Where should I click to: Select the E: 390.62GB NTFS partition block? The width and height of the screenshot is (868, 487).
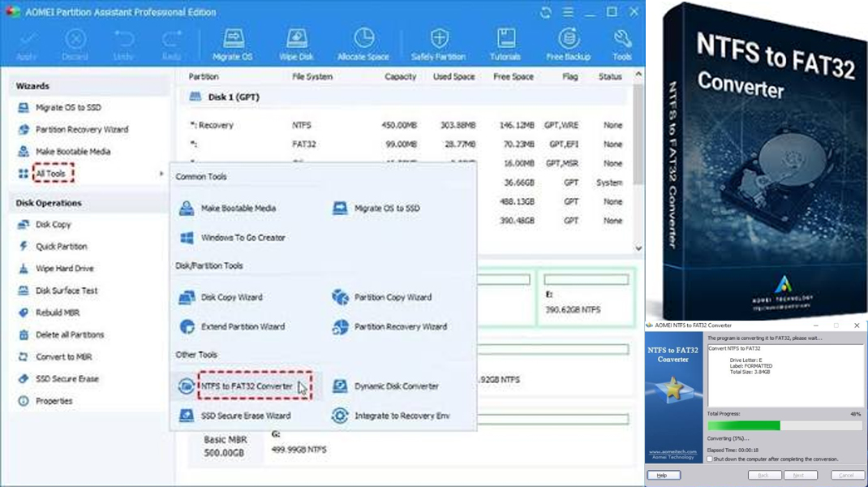pyautogui.click(x=587, y=297)
